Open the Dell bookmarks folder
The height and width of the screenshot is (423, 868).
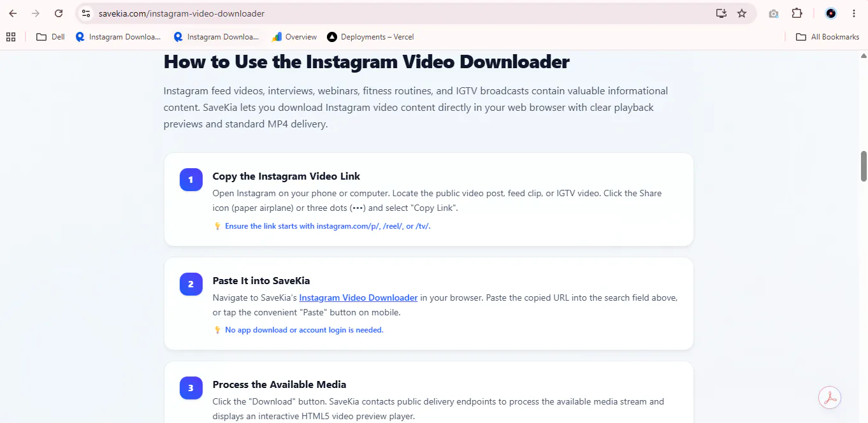coord(50,37)
